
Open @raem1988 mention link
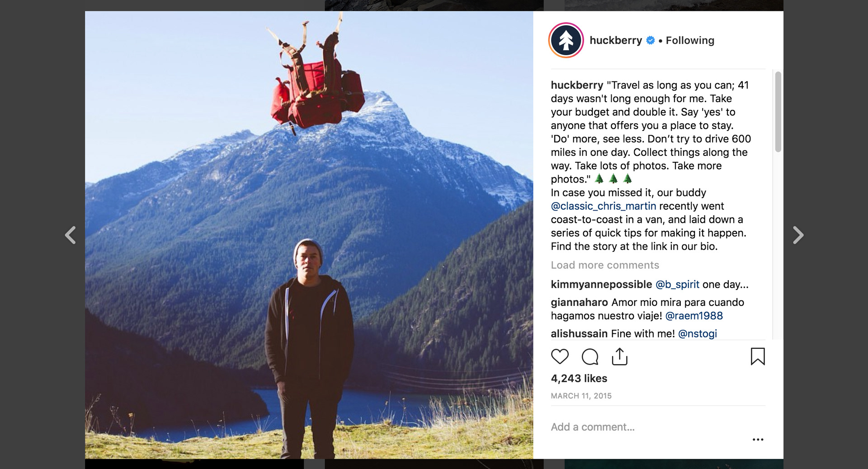point(694,316)
